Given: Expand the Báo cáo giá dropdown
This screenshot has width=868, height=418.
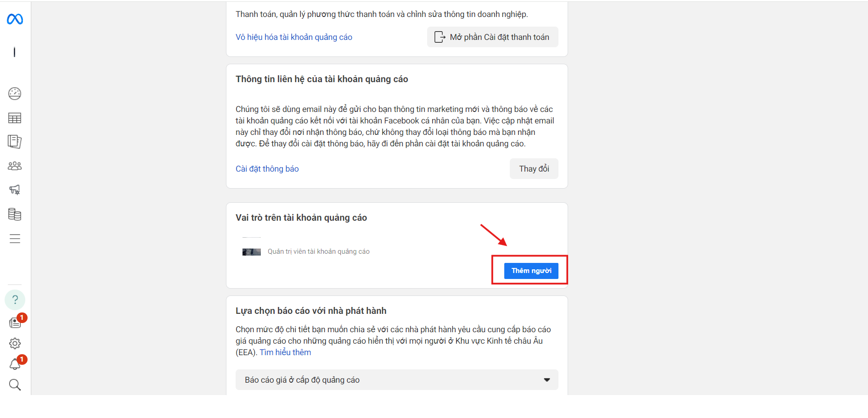Looking at the screenshot, I should pyautogui.click(x=397, y=380).
